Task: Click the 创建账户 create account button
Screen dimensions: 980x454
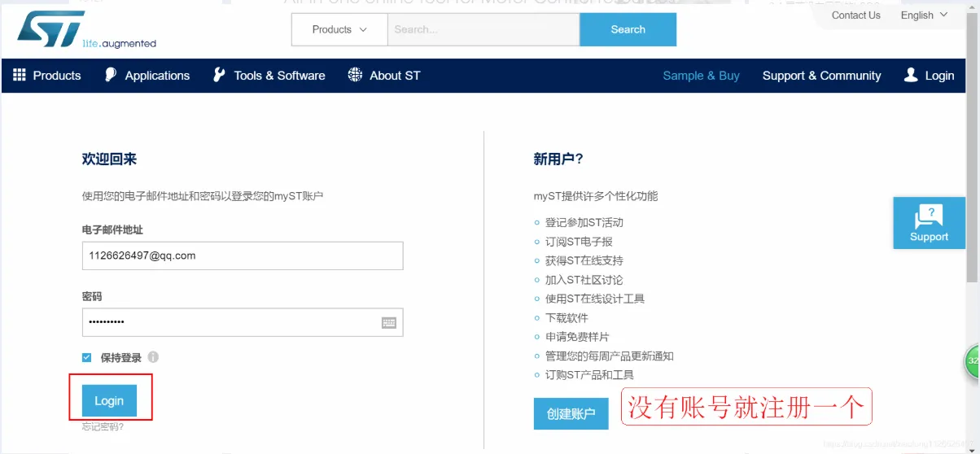Action: tap(571, 413)
